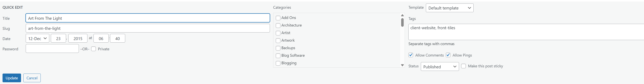Open the month dropdown showing 12-Dec
Image resolution: width=644 pixels, height=84 pixels.
pyautogui.click(x=38, y=38)
